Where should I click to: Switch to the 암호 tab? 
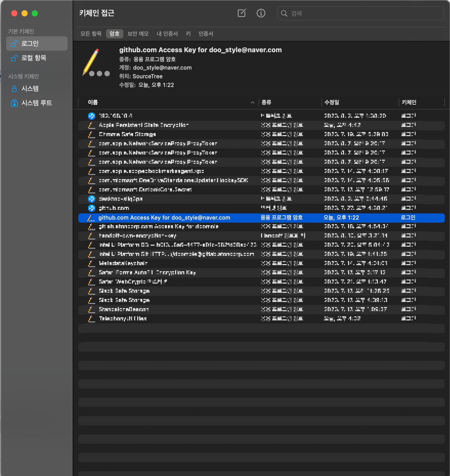114,34
